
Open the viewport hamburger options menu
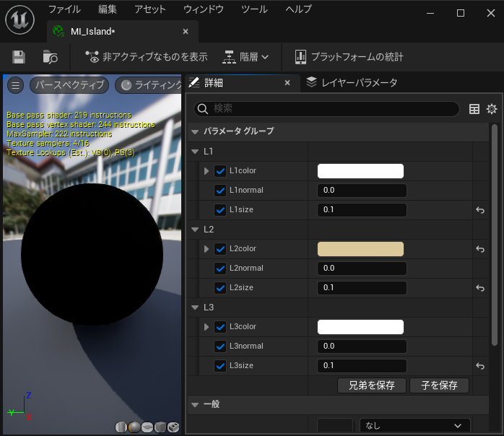point(15,85)
